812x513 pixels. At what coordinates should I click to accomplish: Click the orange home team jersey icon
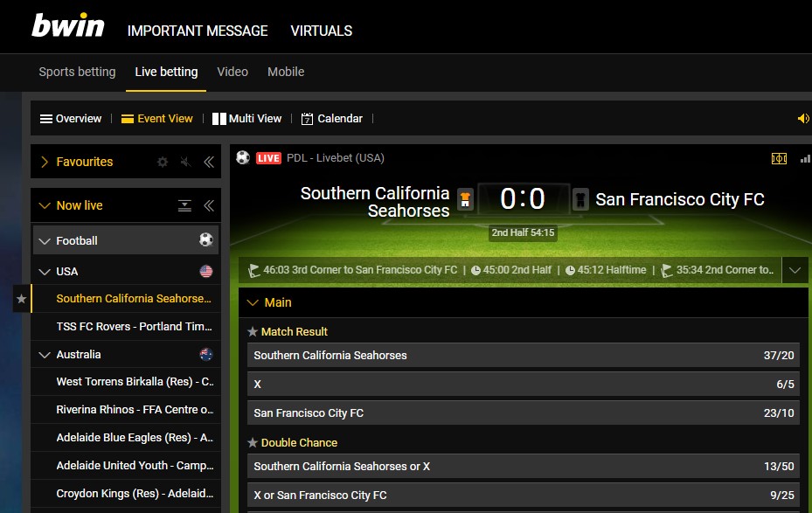465,199
